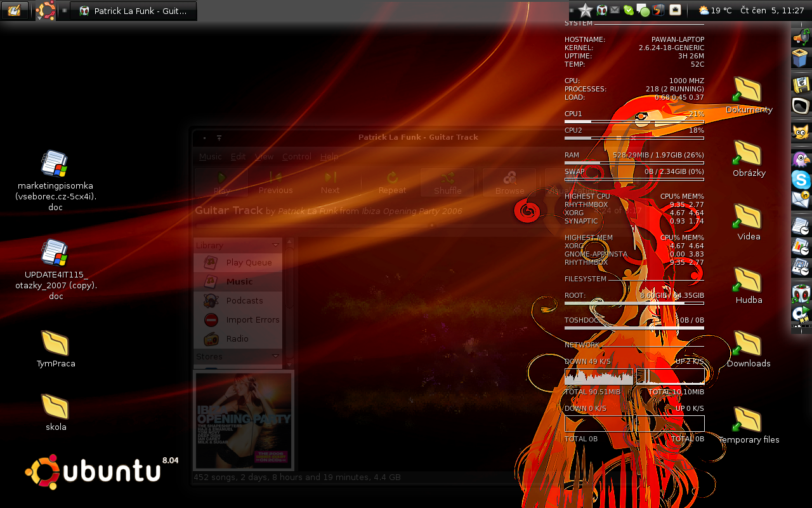Switch to Patrick La Funk taskbar window button
This screenshot has height=508, width=812.
[133, 11]
